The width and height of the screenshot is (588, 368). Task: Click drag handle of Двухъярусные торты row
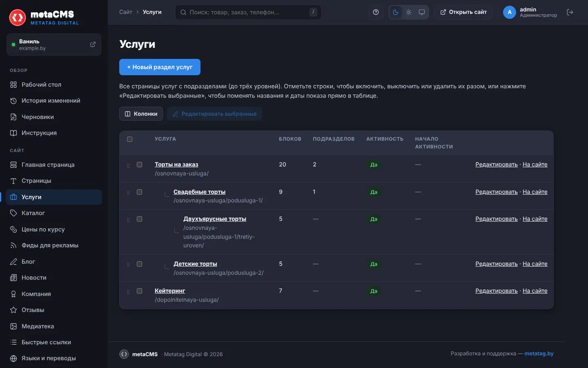click(x=128, y=220)
